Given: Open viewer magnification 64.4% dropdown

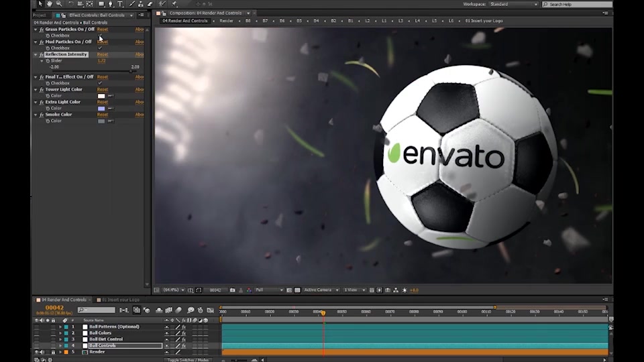Looking at the screenshot, I should point(174,290).
